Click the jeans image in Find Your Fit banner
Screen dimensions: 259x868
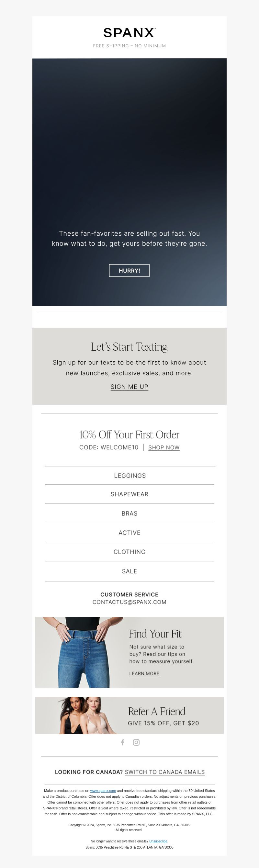click(79, 652)
